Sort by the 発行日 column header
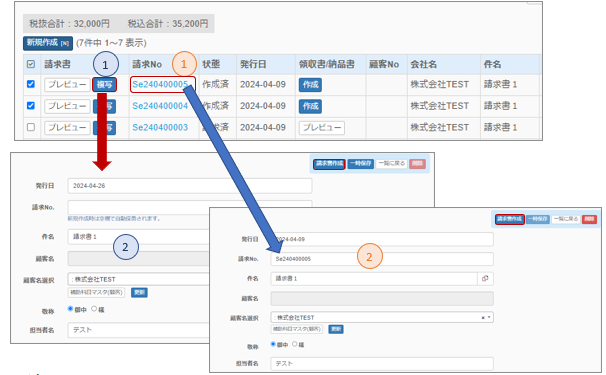Image resolution: width=606 pixels, height=375 pixels. click(253, 64)
